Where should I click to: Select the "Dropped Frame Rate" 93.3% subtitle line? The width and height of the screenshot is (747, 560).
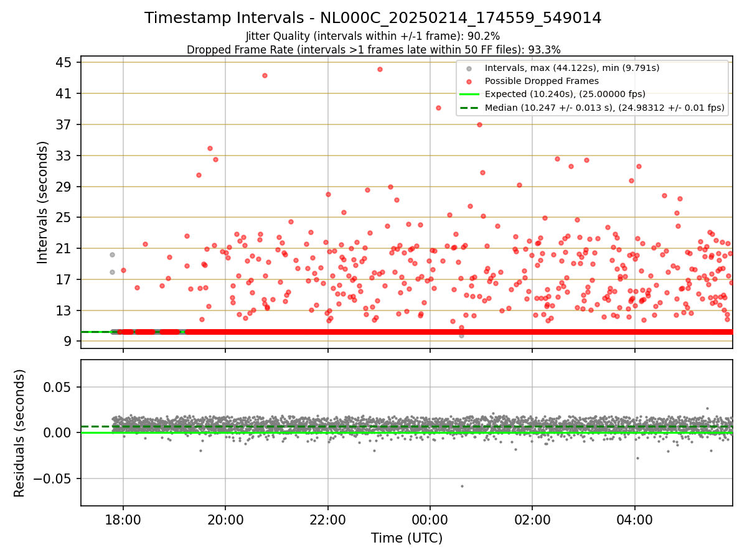tap(374, 50)
